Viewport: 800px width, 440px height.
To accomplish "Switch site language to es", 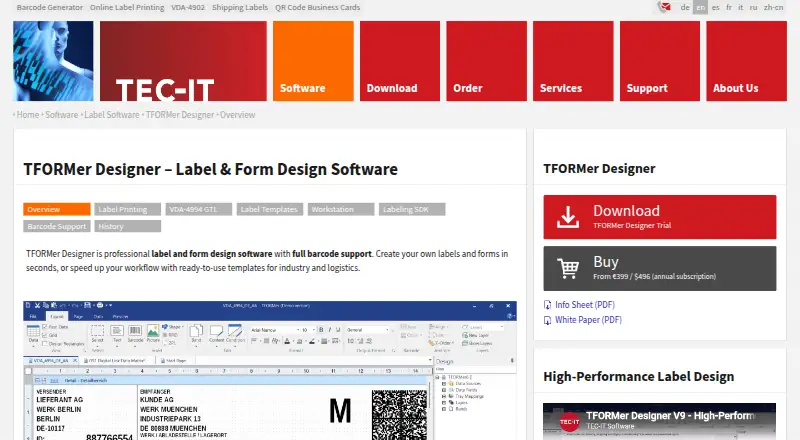I will (x=715, y=7).
